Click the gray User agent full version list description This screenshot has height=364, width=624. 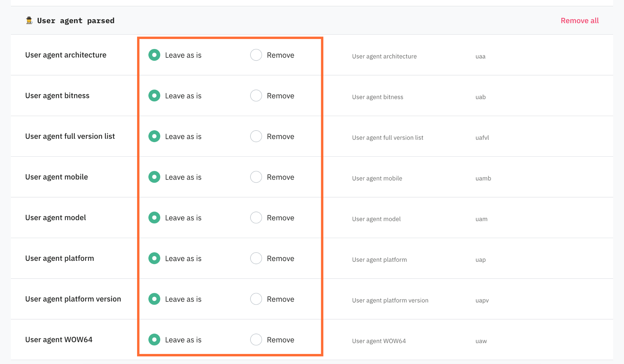point(388,138)
